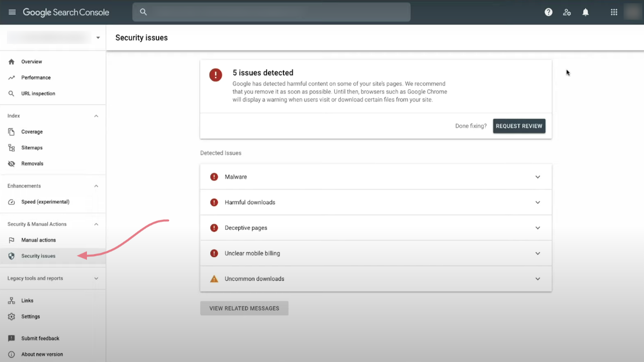Click the Unclear mobile billing label
Screen dimensions: 644x362
point(252,254)
